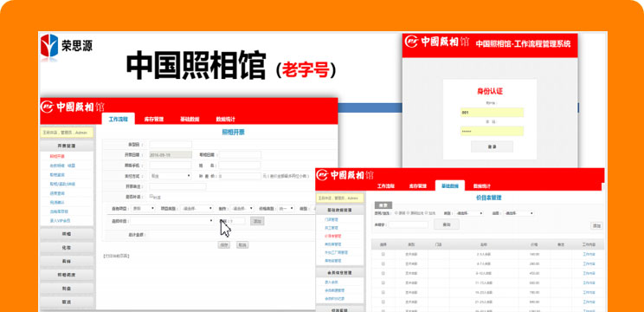Click the 顾客手机 phone field
Image resolution: width=644 pixels, height=312 pixels.
(x=171, y=166)
